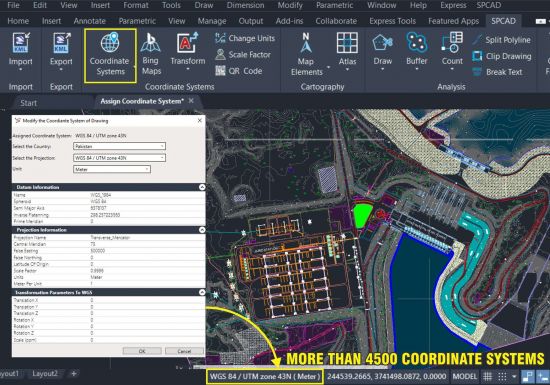
Task: Click the Cancel button in dialog
Action: (x=184, y=351)
